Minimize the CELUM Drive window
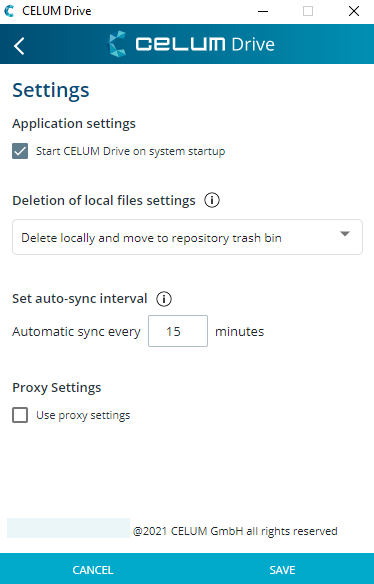The image size is (374, 584). 263,11
